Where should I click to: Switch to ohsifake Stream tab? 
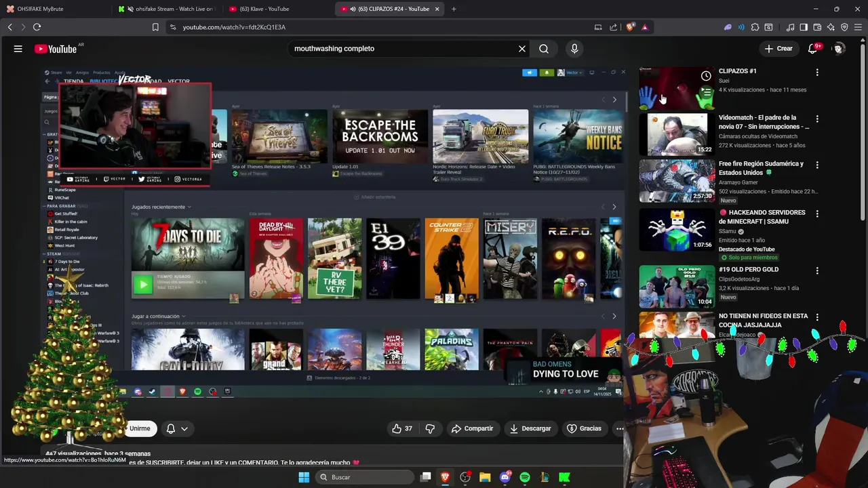(166, 9)
